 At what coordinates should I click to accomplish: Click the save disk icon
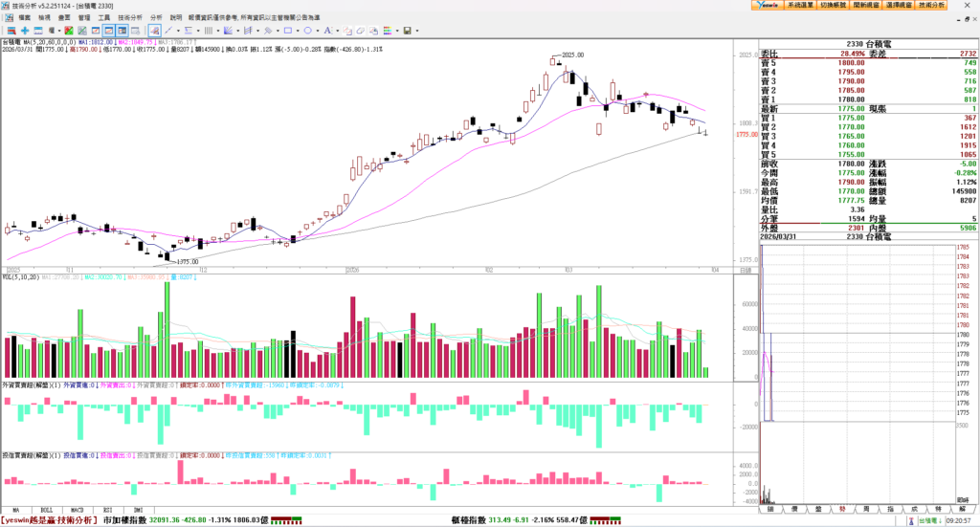pyautogui.click(x=407, y=31)
